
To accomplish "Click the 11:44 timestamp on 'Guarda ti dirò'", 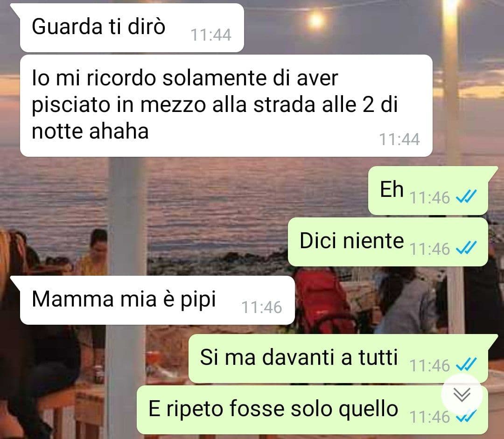I will 211,35.
